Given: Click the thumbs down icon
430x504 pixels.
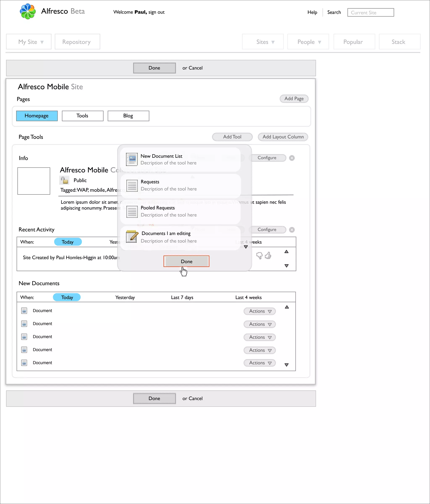Looking at the screenshot, I should coord(259,256).
